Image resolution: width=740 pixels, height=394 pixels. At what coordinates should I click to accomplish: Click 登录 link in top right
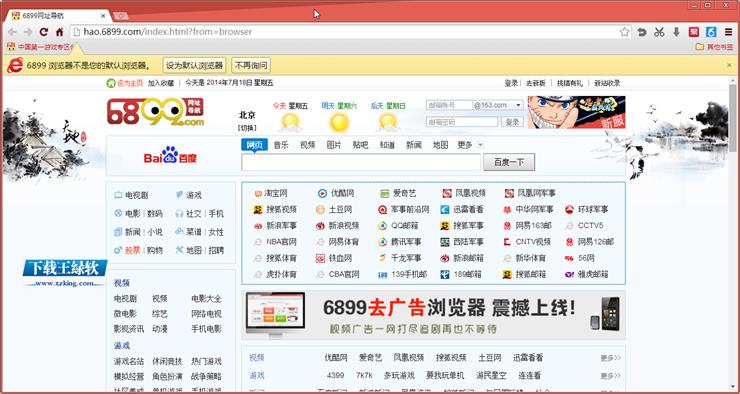[x=511, y=83]
